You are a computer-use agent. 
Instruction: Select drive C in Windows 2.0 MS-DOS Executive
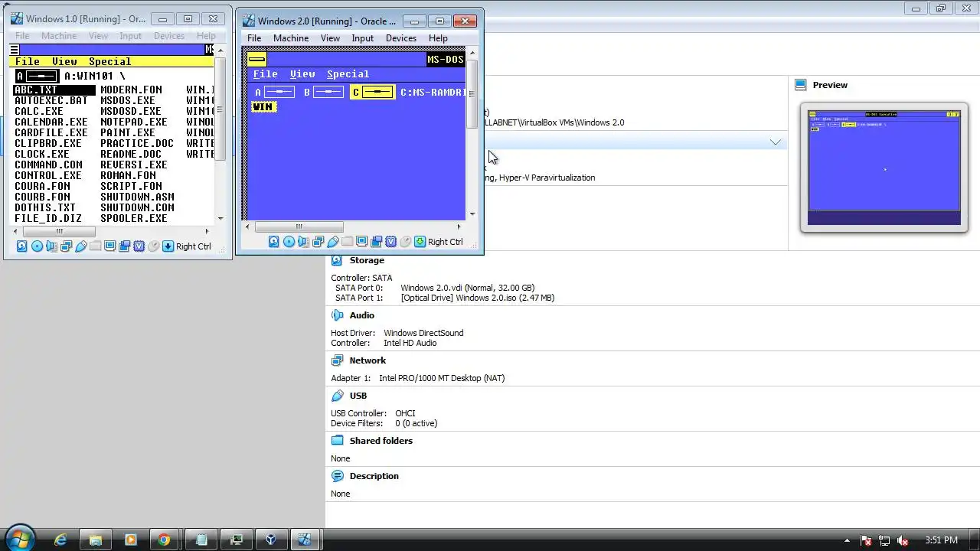coord(373,92)
